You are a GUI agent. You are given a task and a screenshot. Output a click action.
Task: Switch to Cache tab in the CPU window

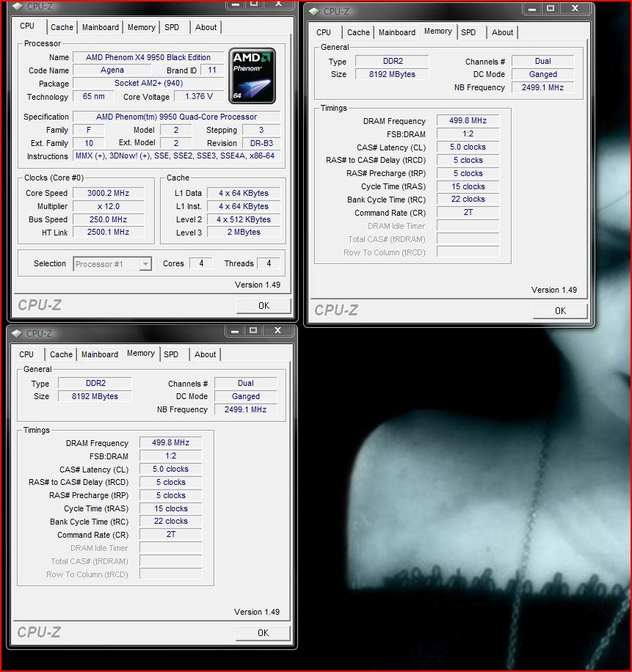coord(62,27)
